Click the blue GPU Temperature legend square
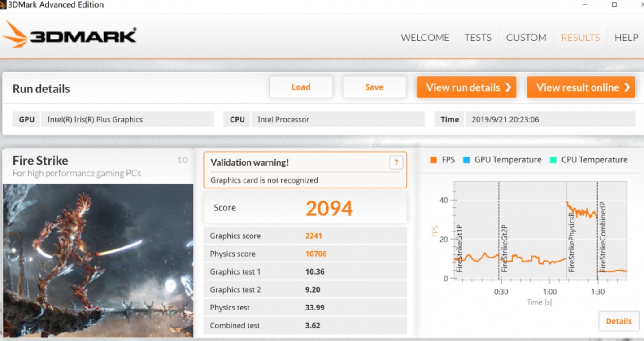The image size is (644, 341). (466, 160)
